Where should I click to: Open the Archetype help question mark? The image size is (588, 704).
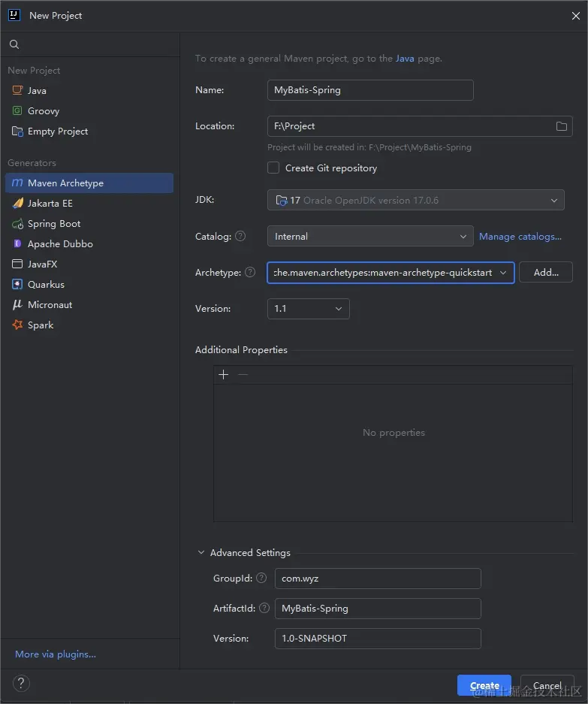coord(250,272)
